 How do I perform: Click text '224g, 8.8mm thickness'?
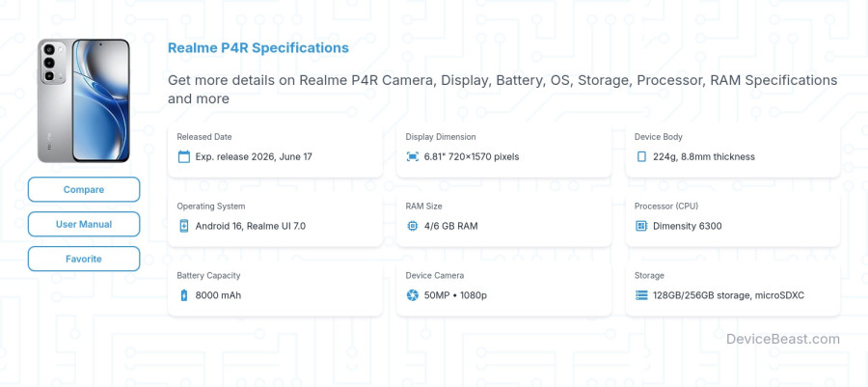704,156
